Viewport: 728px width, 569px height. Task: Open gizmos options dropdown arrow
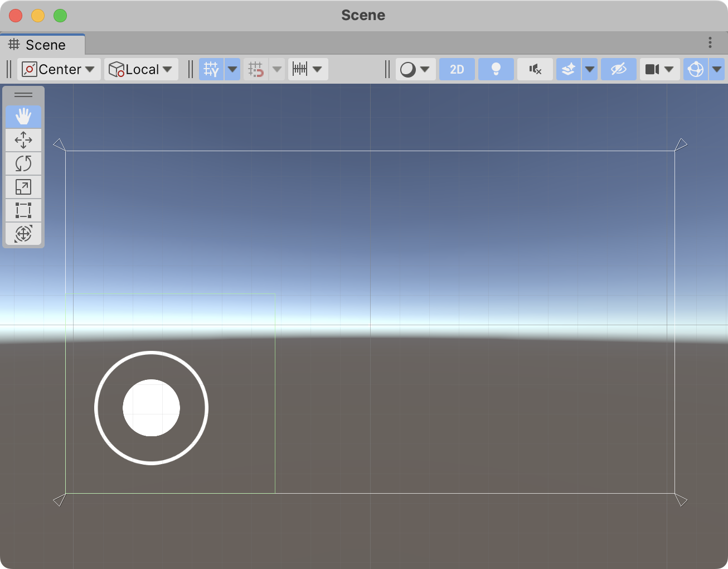717,69
